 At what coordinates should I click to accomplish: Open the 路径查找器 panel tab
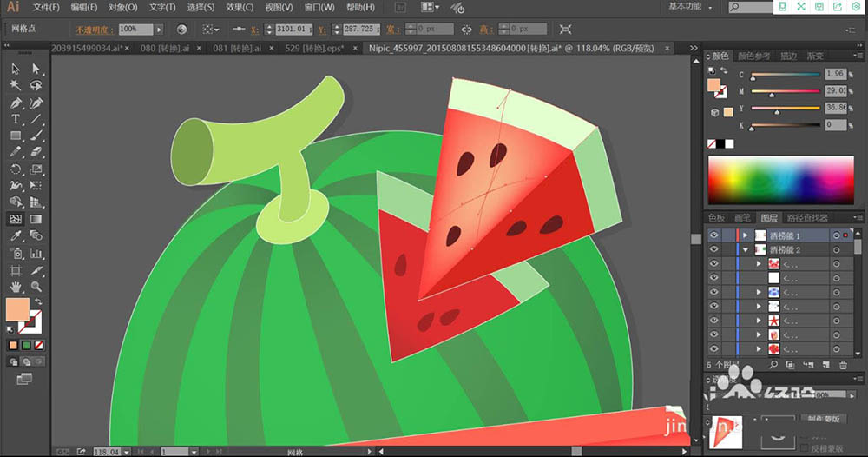pos(807,218)
